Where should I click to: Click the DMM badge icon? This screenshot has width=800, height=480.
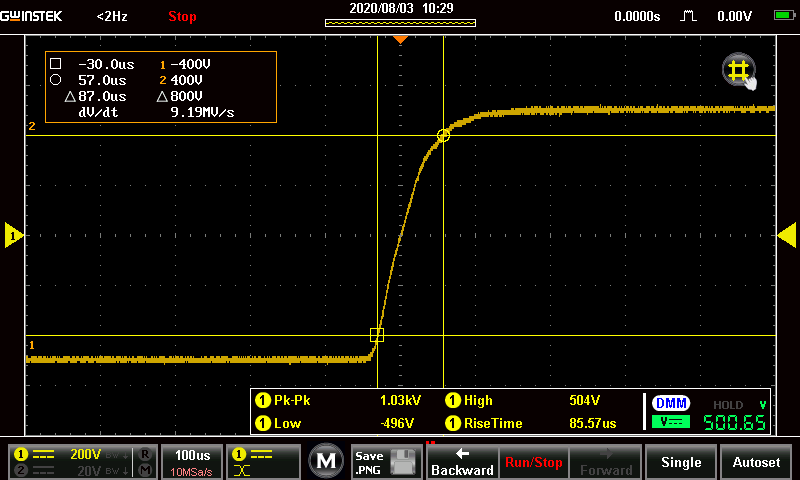pos(670,403)
